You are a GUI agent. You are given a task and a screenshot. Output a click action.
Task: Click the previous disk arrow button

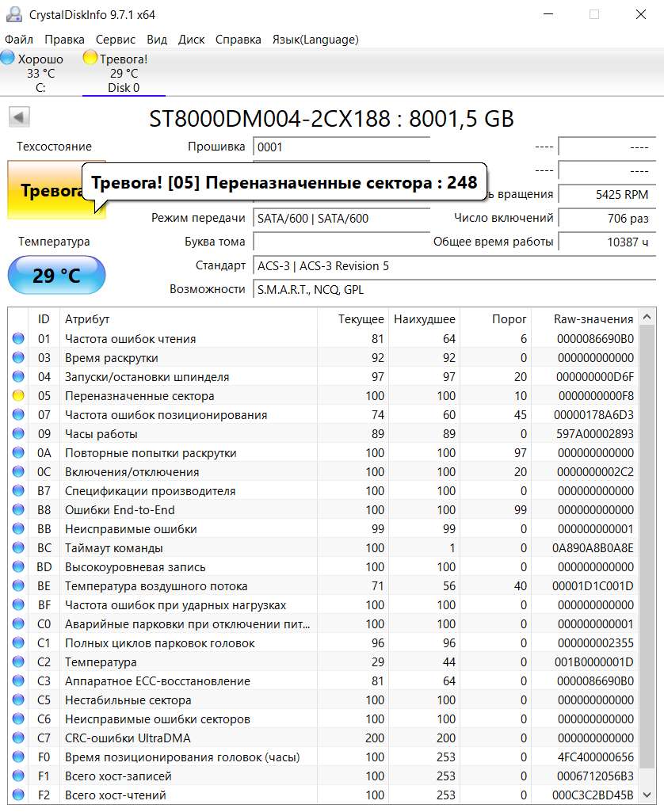pyautogui.click(x=19, y=118)
